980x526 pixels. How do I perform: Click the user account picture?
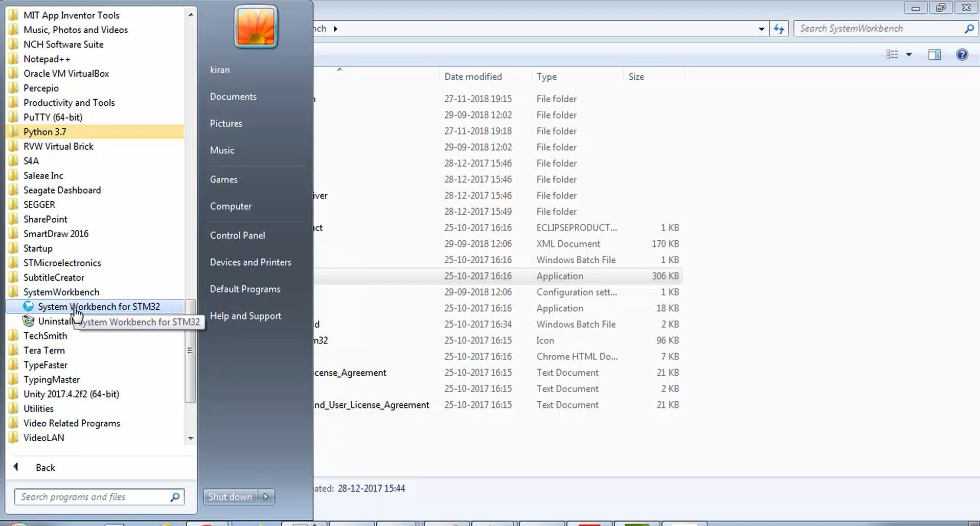point(256,27)
